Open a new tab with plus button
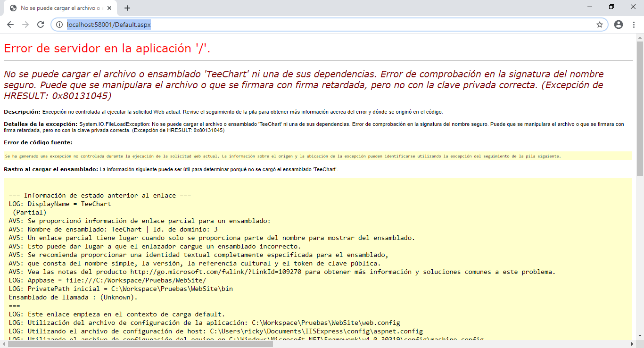 coord(127,8)
